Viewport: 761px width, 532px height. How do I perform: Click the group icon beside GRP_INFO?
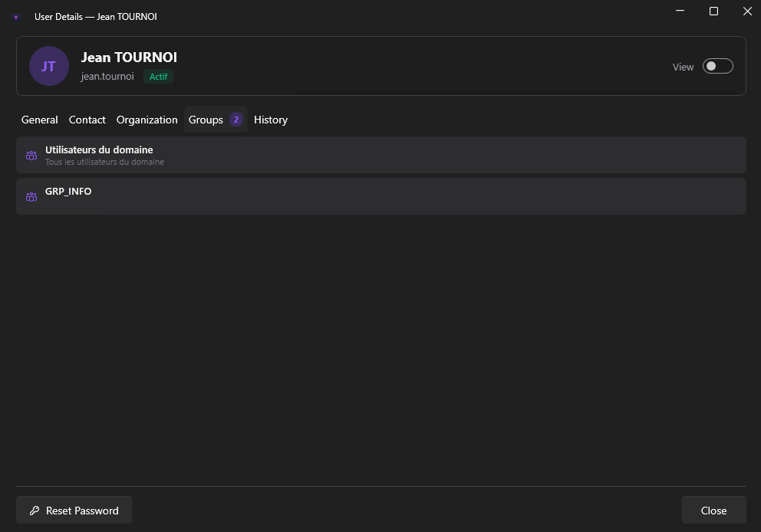pyautogui.click(x=31, y=196)
